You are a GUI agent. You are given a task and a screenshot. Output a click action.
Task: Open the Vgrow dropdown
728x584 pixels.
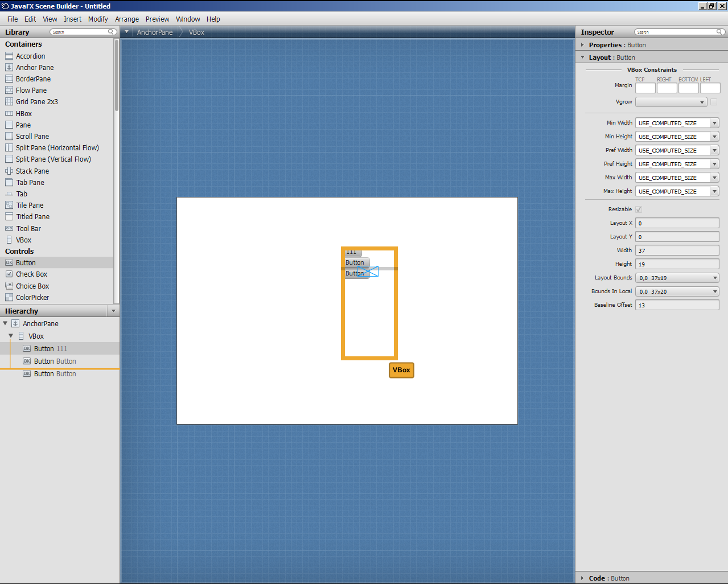click(671, 102)
